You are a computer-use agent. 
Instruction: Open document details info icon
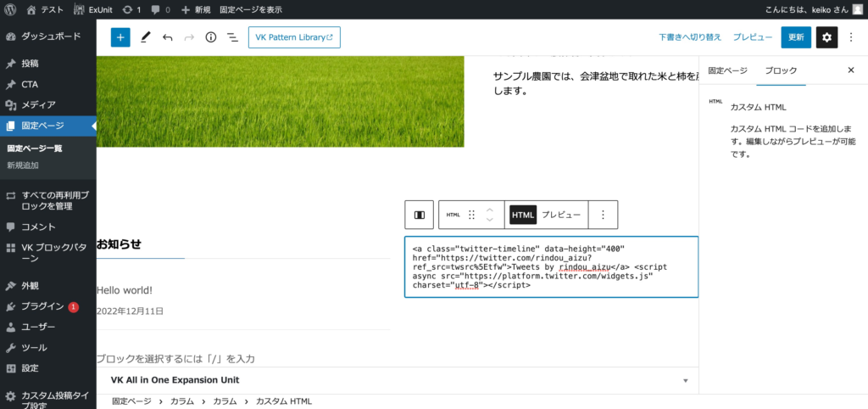coord(211,37)
